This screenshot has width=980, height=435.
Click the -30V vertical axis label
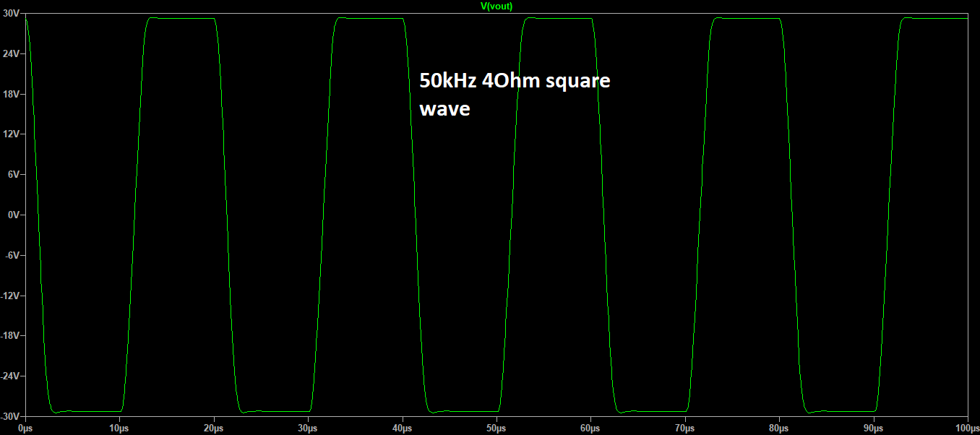coord(9,417)
